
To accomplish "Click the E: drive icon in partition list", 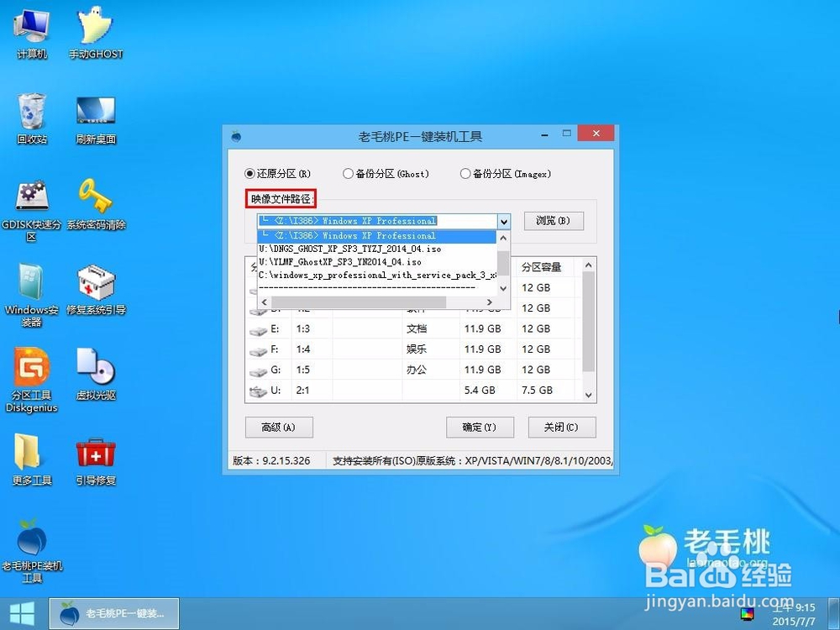I will point(258,330).
